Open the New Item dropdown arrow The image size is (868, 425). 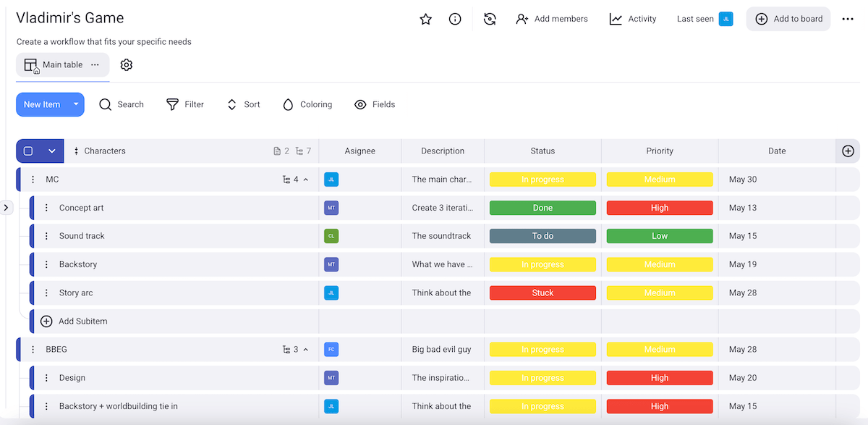[75, 105]
